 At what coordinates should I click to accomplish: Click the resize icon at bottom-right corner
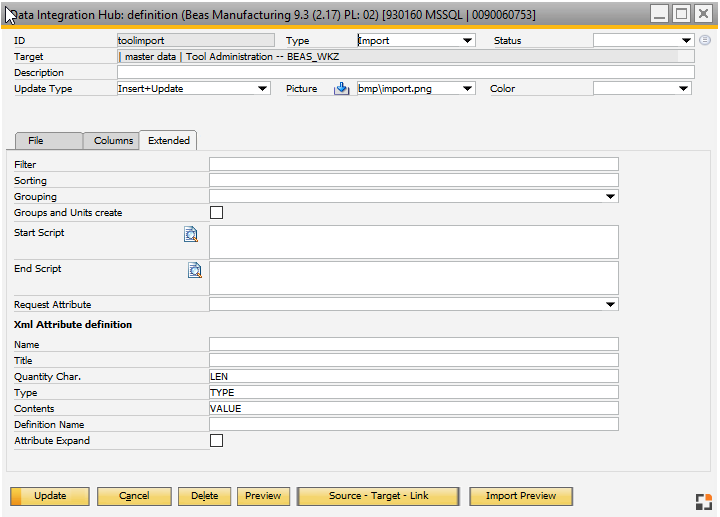pyautogui.click(x=704, y=501)
